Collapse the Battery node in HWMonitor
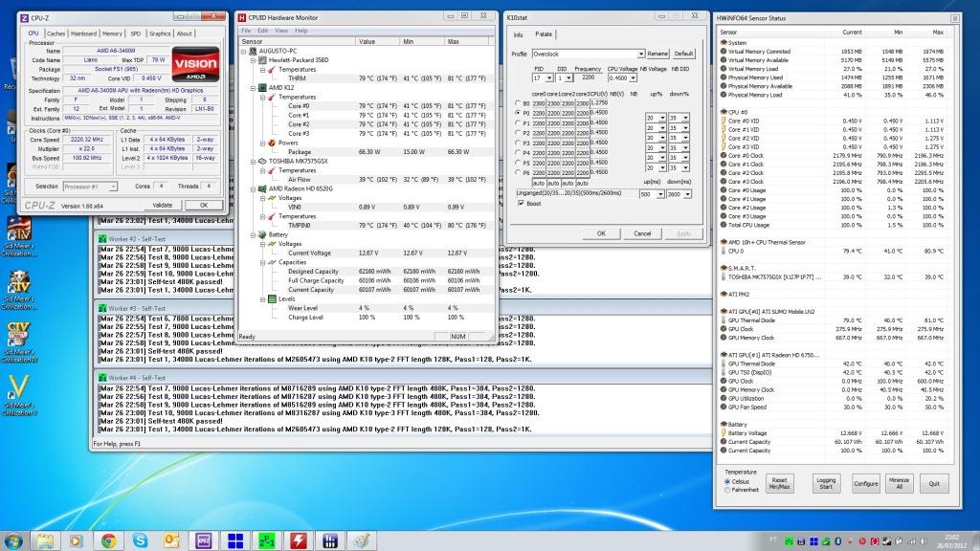The image size is (980, 551). point(253,235)
